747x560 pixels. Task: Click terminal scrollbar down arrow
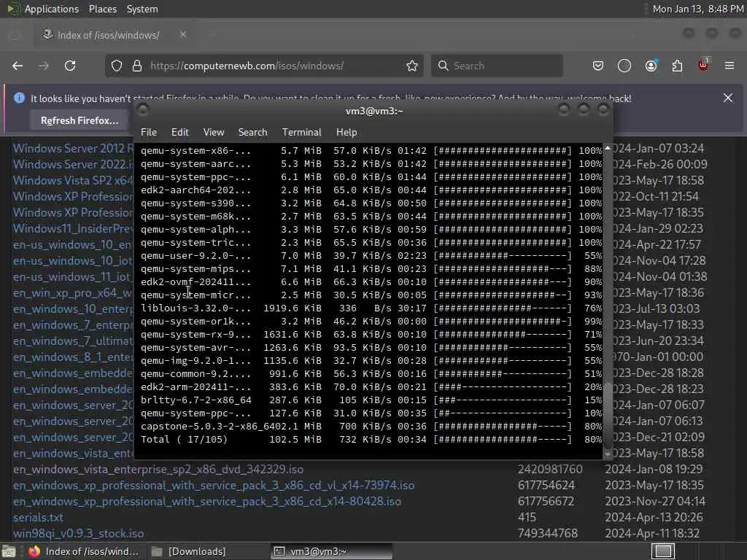[608, 455]
